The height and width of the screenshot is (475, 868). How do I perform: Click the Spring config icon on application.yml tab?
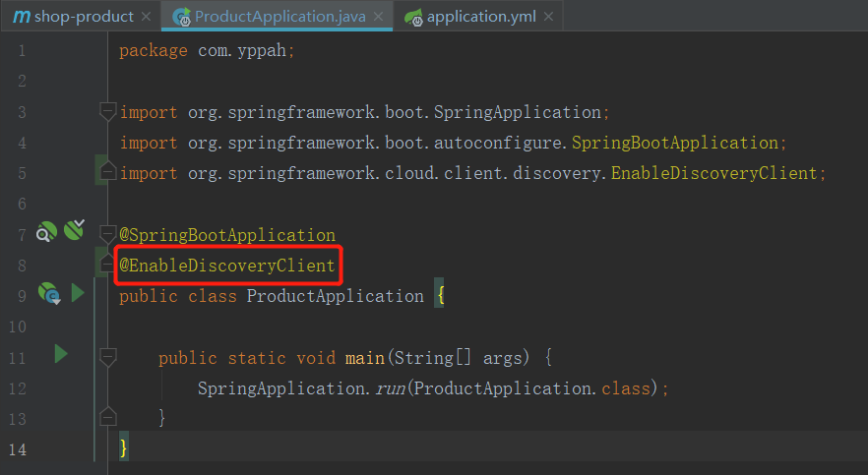tap(413, 18)
